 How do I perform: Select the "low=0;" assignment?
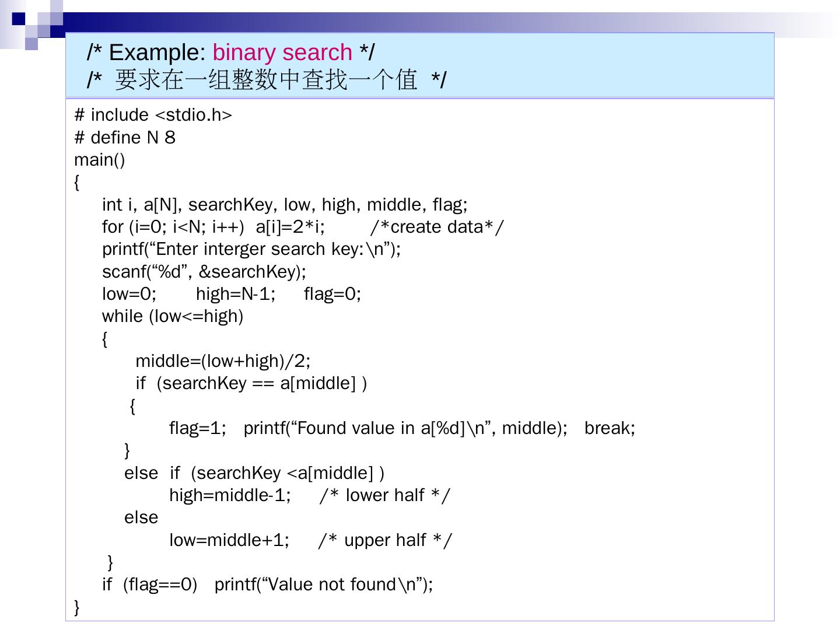click(129, 294)
